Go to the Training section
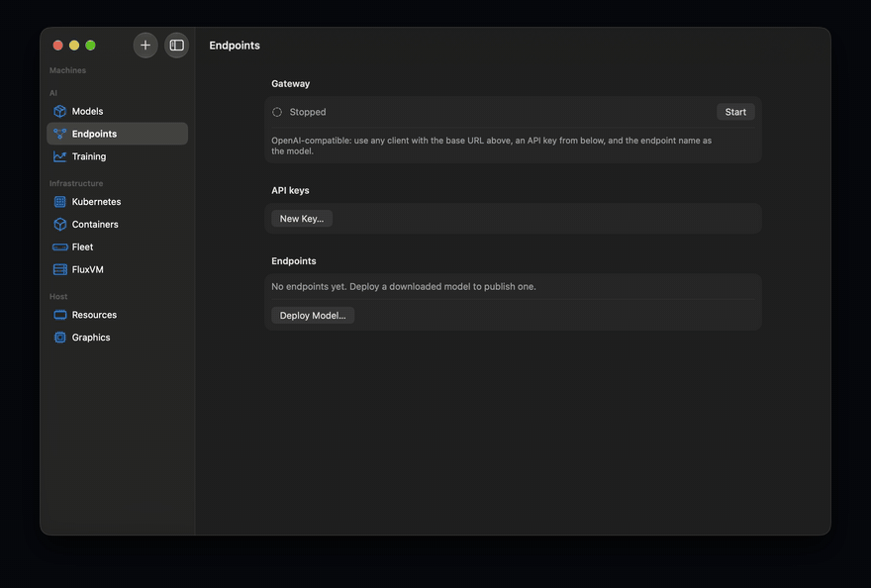 tap(117, 156)
